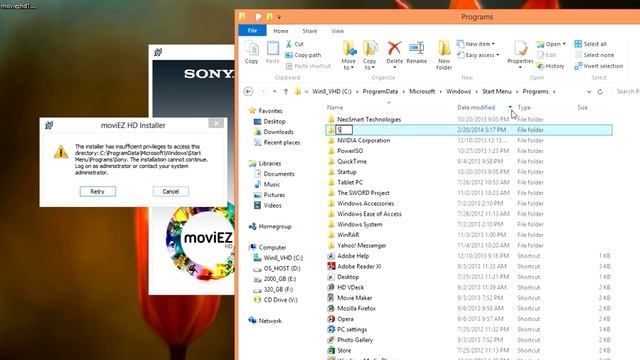Switch to the View ribbon tab

338,31
